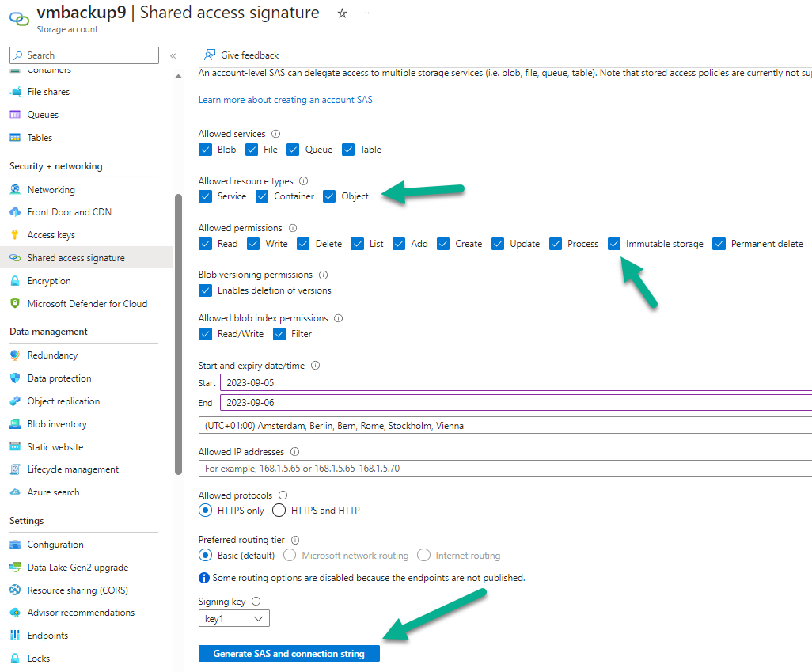812x672 pixels.
Task: Select the HTTPS only radio button
Action: [205, 511]
